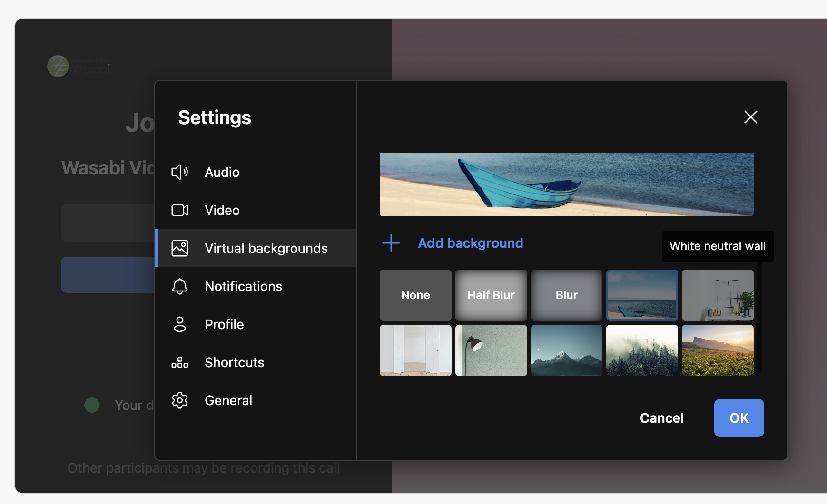Click the plus icon beside Add background

pos(391,243)
